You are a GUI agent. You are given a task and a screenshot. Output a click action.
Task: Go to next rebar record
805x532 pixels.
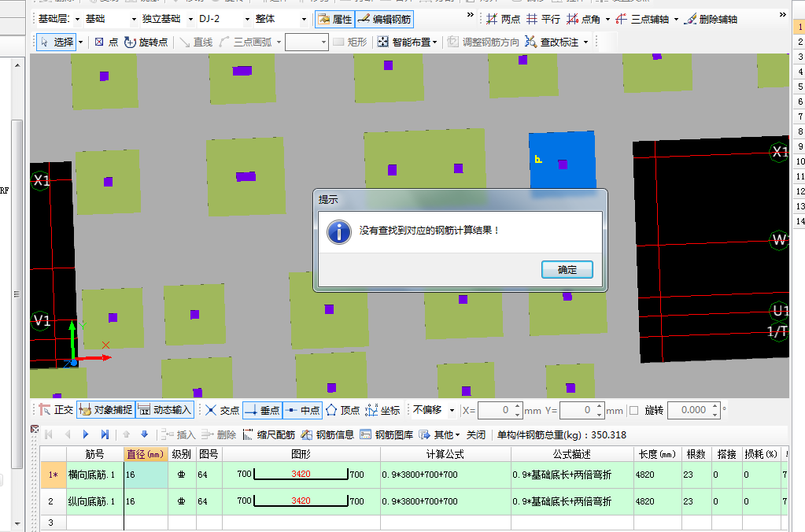coord(86,435)
